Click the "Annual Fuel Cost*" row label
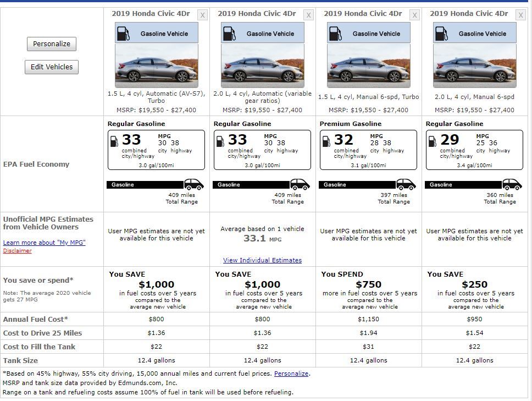The image size is (532, 401). click(36, 319)
